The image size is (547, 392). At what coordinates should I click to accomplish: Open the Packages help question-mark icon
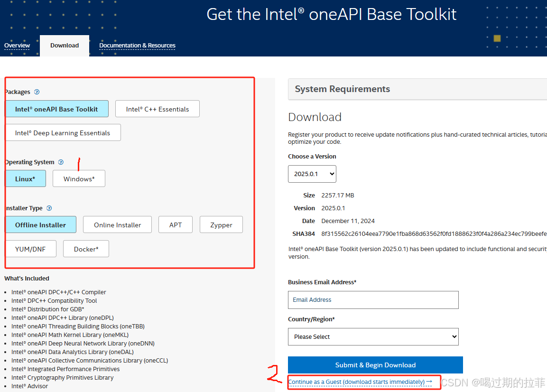37,92
